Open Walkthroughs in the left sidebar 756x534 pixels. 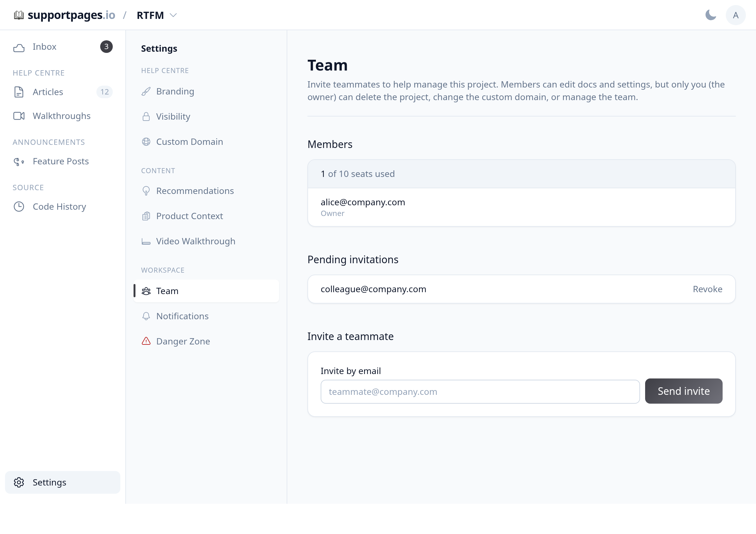tap(63, 116)
